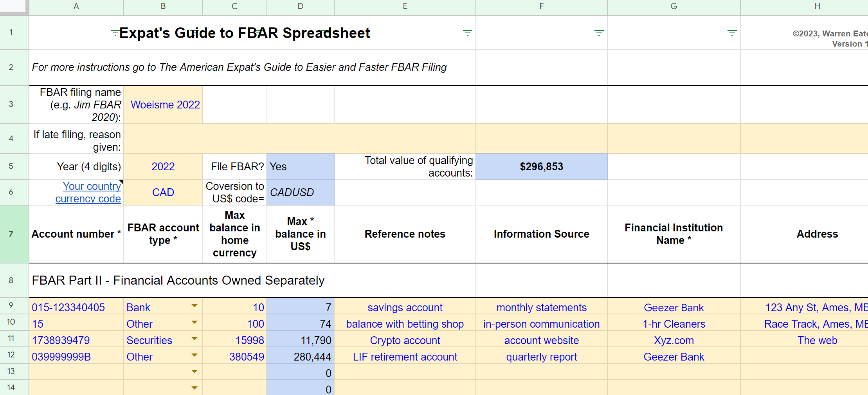Select the $296,853 total value cell
Viewport: 868px width, 395px height.
point(541,166)
